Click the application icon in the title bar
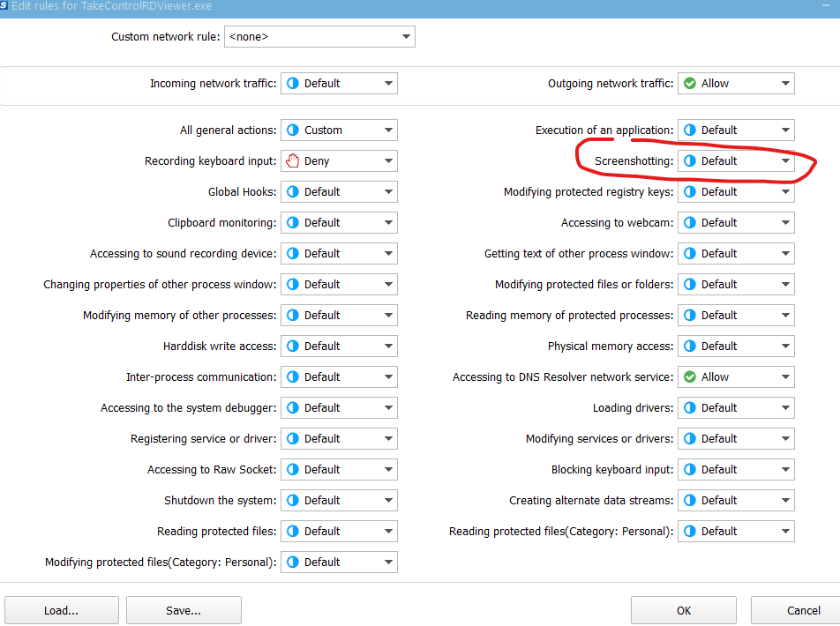Screen dimensions: 840x626 (4, 5)
